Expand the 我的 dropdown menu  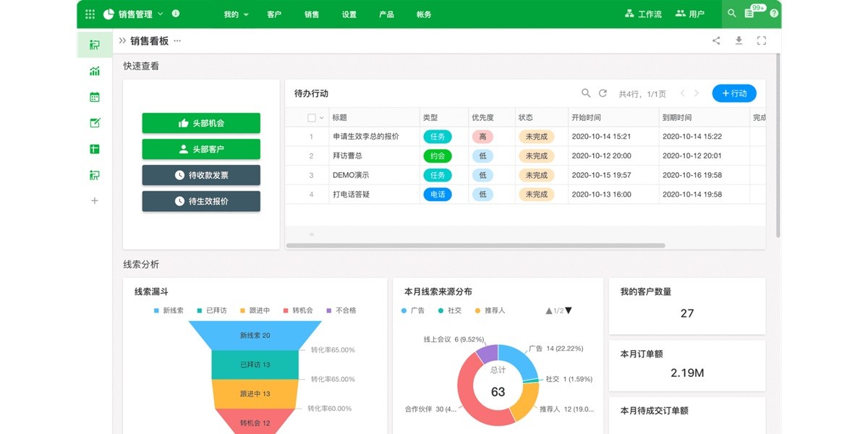pos(236,14)
